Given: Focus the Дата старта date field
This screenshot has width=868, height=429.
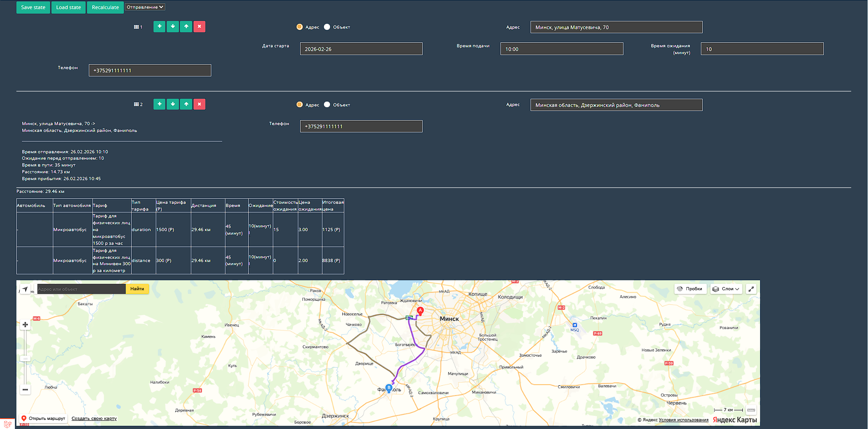Looking at the screenshot, I should (x=361, y=49).
